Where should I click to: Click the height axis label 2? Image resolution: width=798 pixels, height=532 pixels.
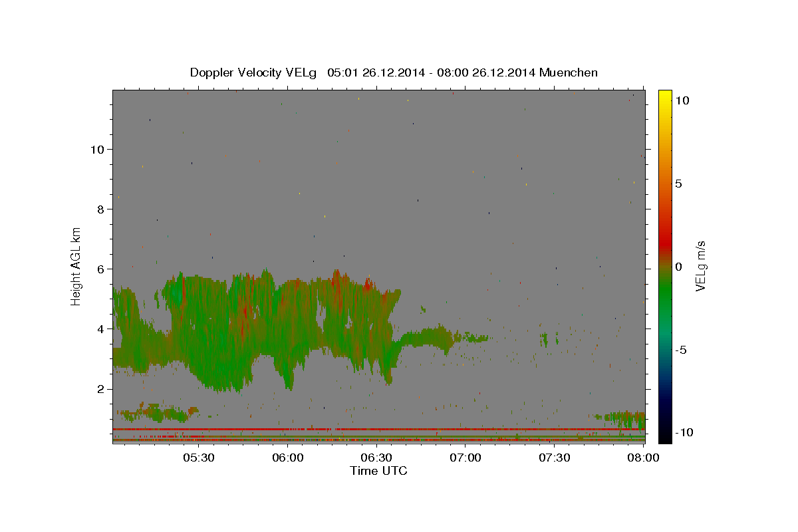[x=101, y=388]
